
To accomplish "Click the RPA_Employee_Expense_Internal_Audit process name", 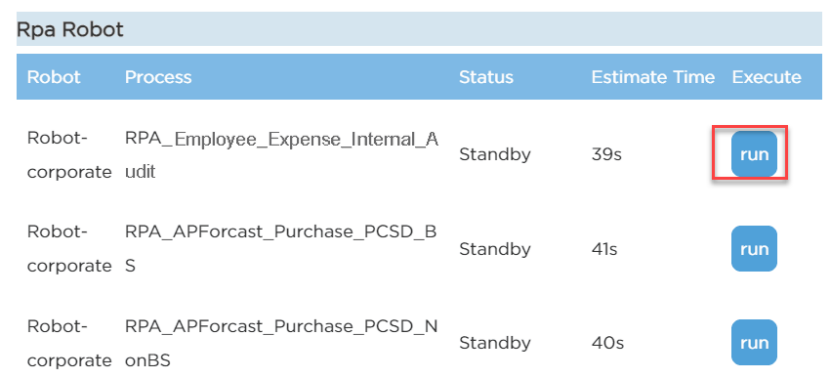I will (x=281, y=156).
